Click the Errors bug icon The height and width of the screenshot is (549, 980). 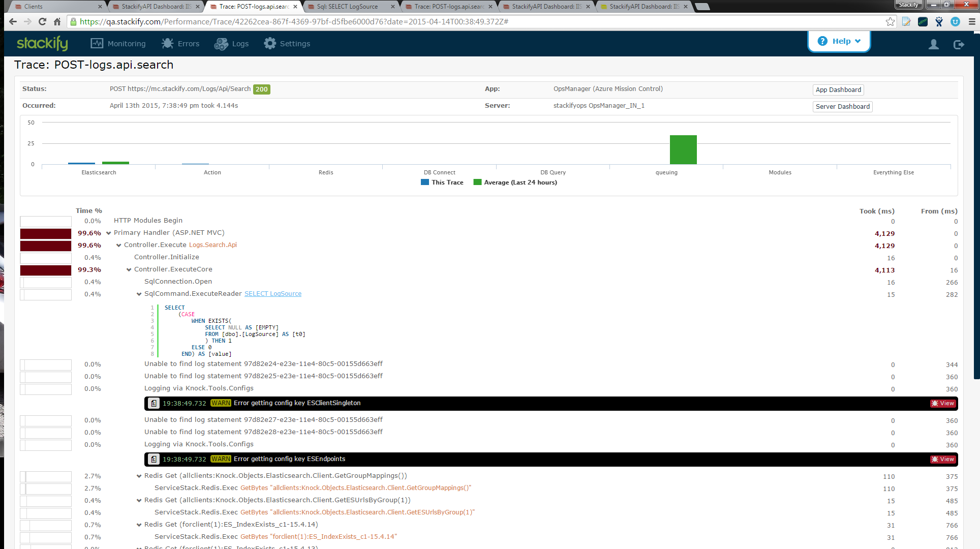click(167, 44)
